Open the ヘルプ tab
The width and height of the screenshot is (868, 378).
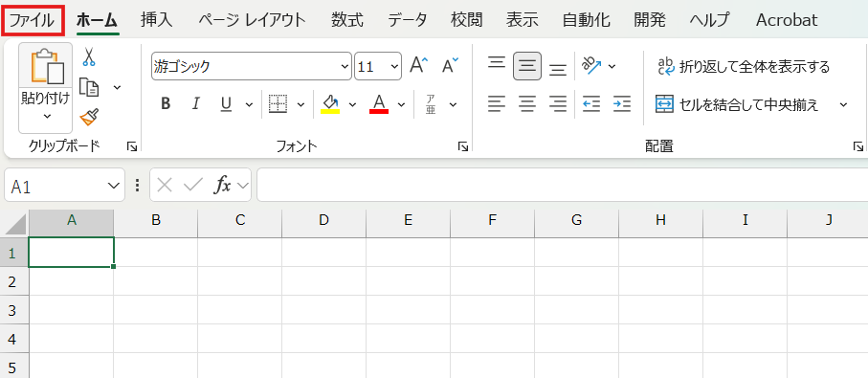pos(709,20)
